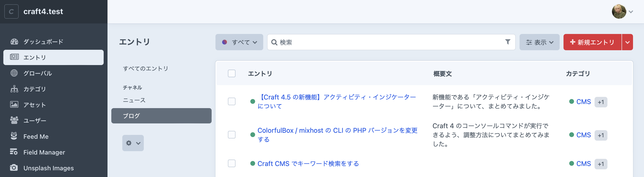
Task: Click the Dashboard gauge icon in sidebar
Action: click(x=14, y=42)
